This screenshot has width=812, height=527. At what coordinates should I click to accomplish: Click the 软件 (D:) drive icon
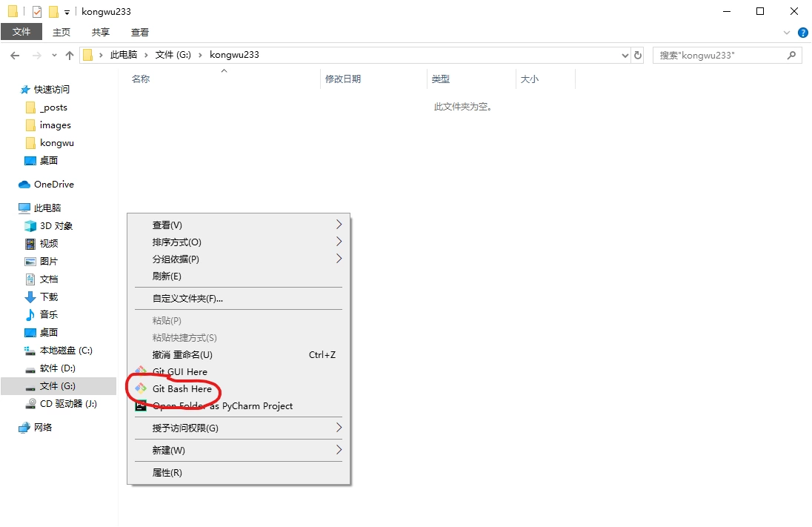pos(30,369)
